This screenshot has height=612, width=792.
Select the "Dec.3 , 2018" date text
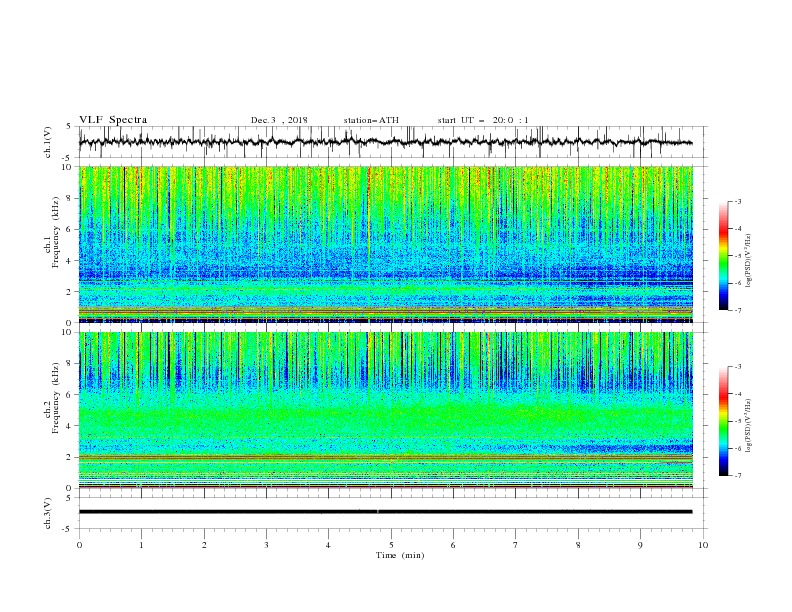click(279, 120)
